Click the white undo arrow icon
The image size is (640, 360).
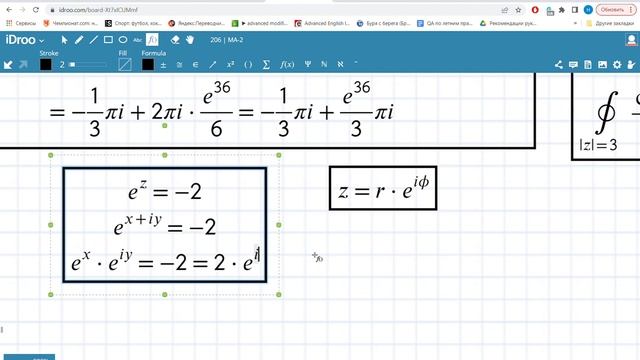pyautogui.click(x=8, y=64)
